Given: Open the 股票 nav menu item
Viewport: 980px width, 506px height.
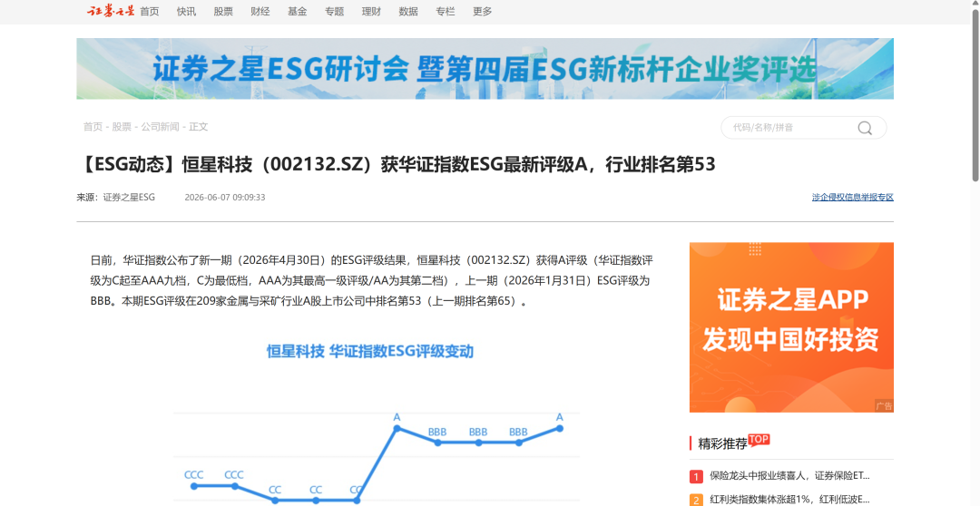Looking at the screenshot, I should (x=223, y=11).
